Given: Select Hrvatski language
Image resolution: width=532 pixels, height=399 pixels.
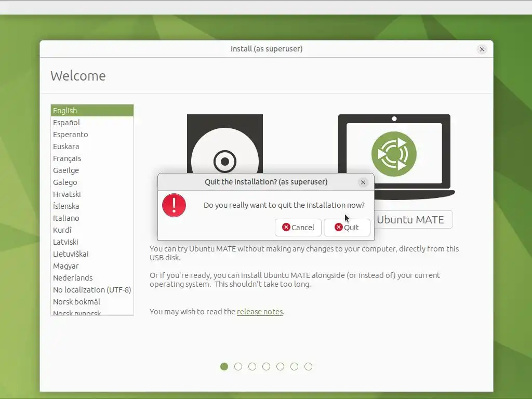Looking at the screenshot, I should [92, 194].
